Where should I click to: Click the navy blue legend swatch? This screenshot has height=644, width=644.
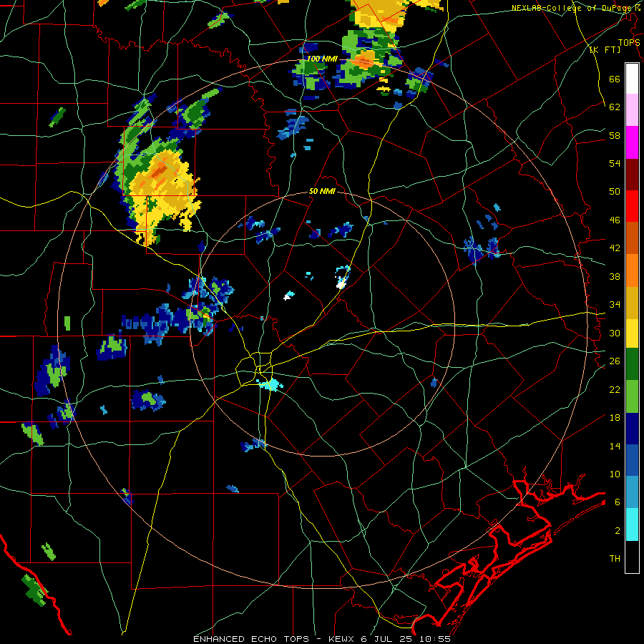coord(632,429)
